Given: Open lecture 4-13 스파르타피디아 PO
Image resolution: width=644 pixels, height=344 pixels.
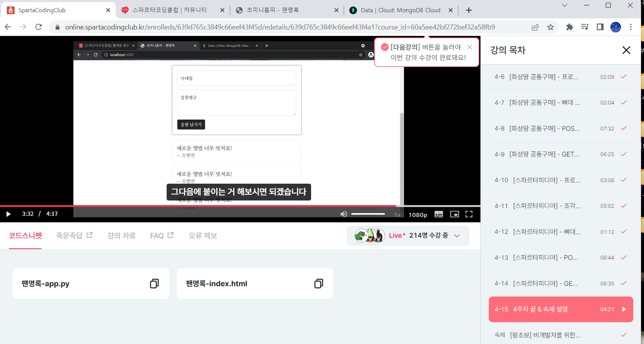Looking at the screenshot, I should pos(561,258).
